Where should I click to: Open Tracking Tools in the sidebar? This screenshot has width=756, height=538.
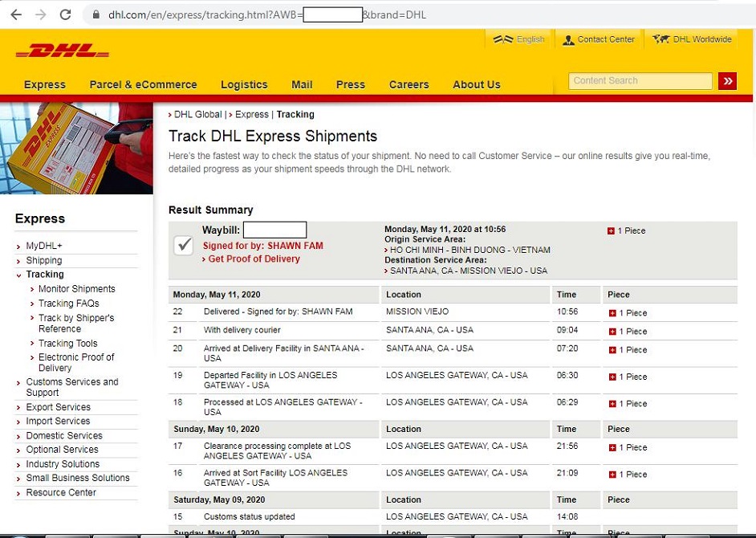[x=67, y=343]
